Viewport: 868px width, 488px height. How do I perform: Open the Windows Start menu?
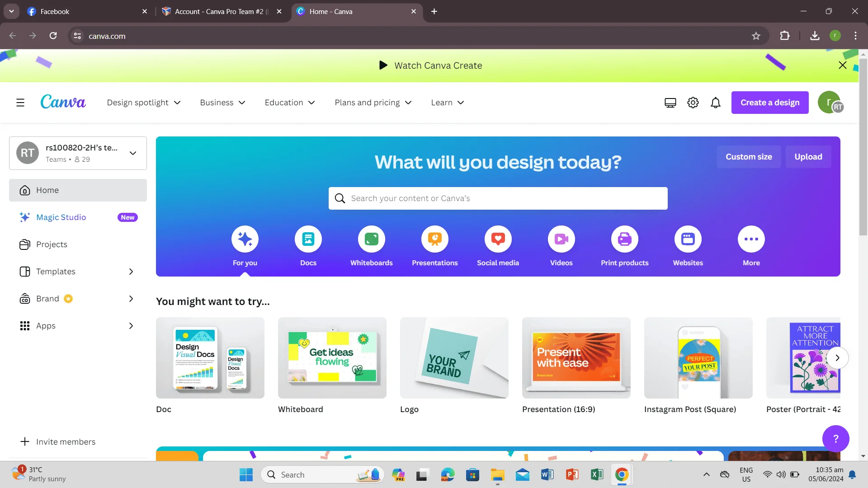(x=246, y=474)
